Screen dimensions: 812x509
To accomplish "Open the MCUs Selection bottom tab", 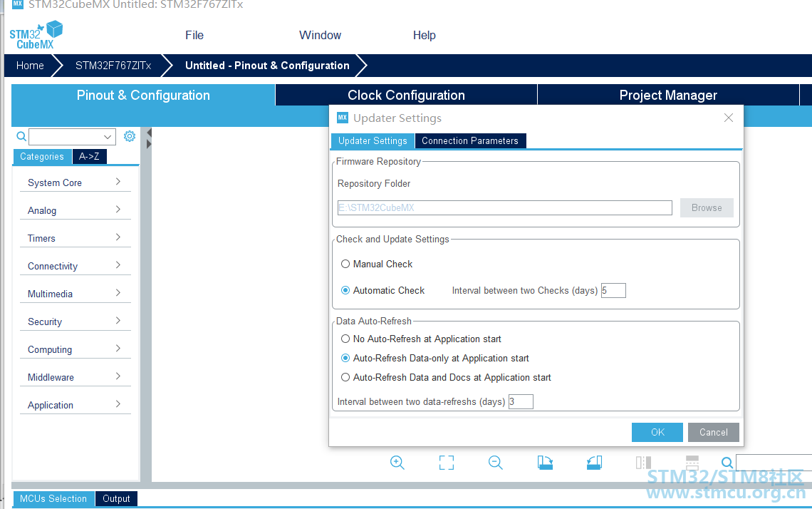I will [x=53, y=498].
